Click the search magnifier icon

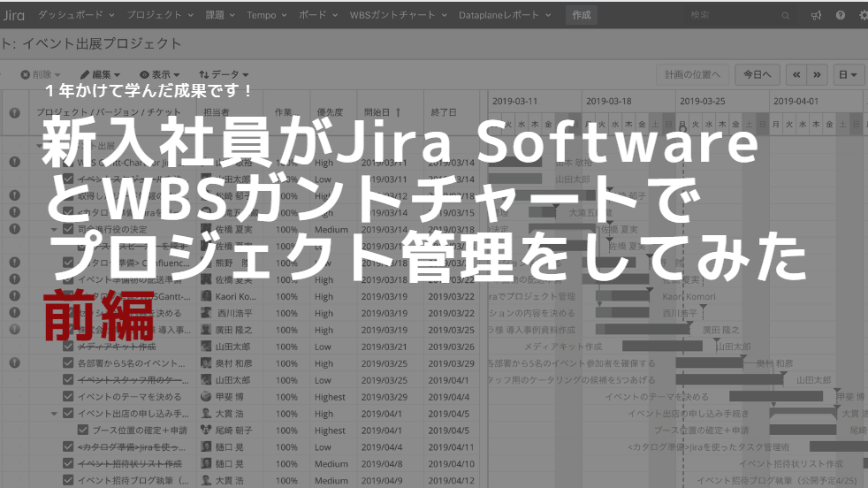click(x=785, y=16)
